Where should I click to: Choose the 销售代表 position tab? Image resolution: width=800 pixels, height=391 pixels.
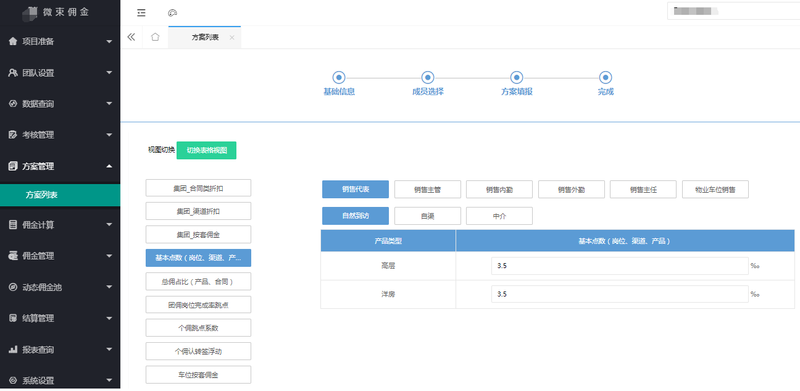coord(356,189)
